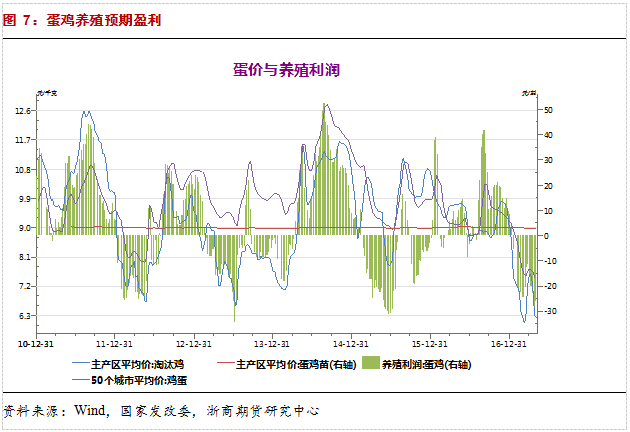Click right axis value '-20'

coord(550,286)
